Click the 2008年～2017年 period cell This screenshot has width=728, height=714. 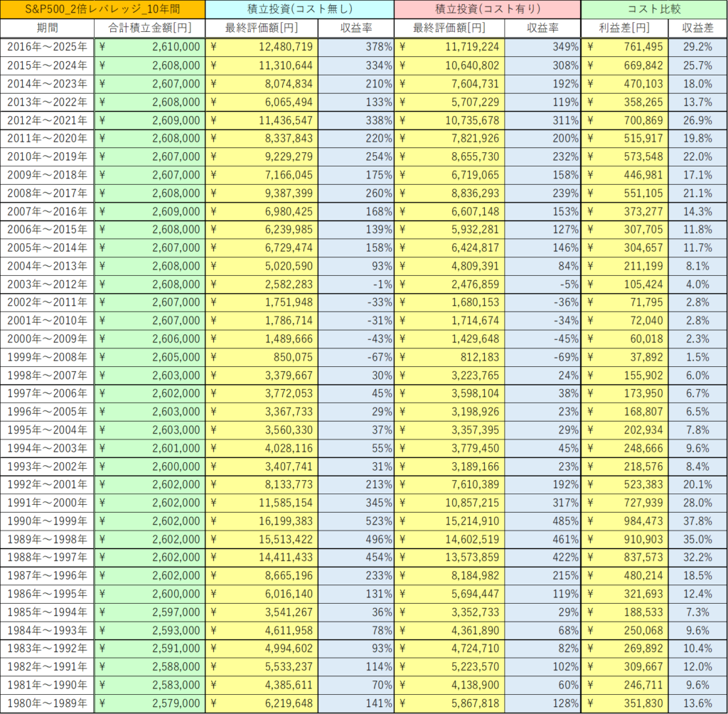[47, 193]
